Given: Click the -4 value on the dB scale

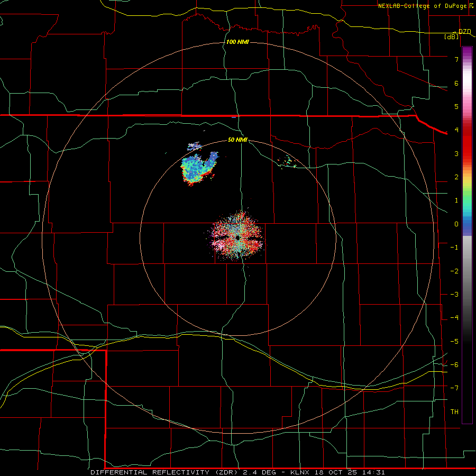Looking at the screenshot, I should 454,318.
